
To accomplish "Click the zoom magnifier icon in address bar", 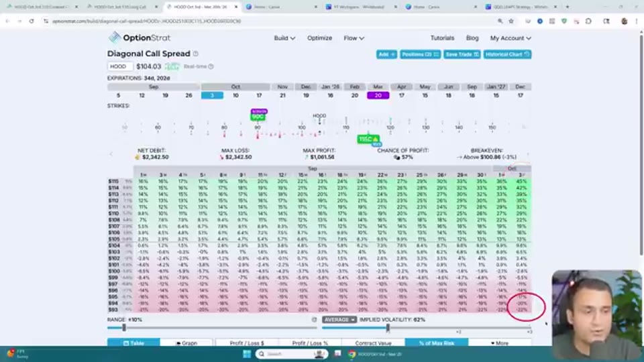I will tap(500, 21).
